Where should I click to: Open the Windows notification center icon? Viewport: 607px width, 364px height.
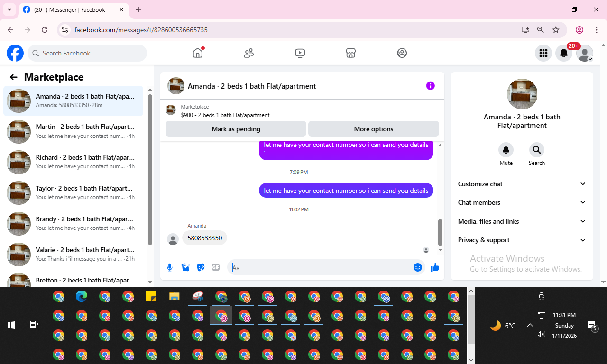pyautogui.click(x=592, y=326)
